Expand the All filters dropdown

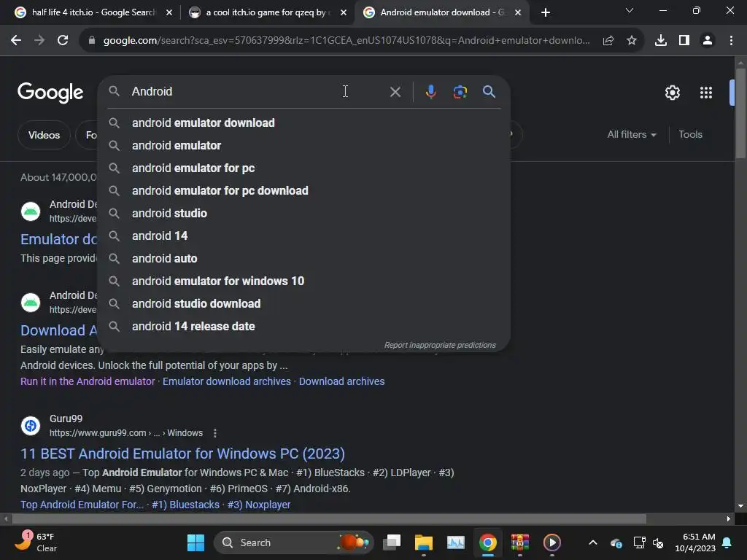point(631,135)
